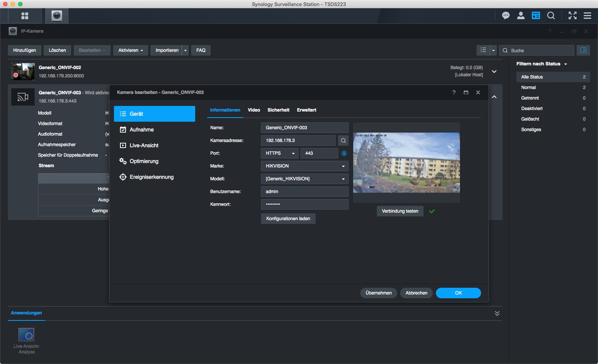Open global search magnifier in top bar

pyautogui.click(x=551, y=15)
